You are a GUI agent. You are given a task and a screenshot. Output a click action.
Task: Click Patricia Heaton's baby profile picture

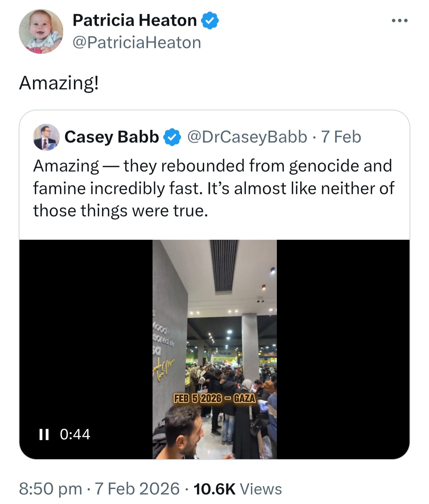[x=41, y=31]
